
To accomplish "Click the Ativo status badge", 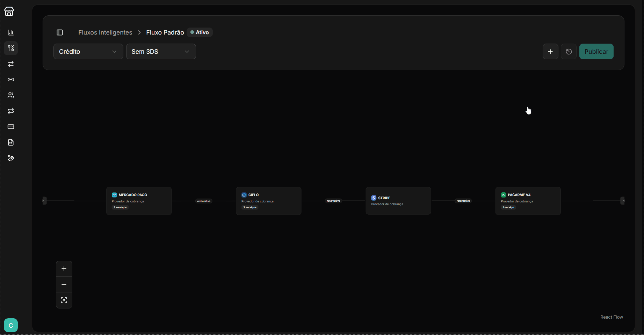I will coord(200,32).
